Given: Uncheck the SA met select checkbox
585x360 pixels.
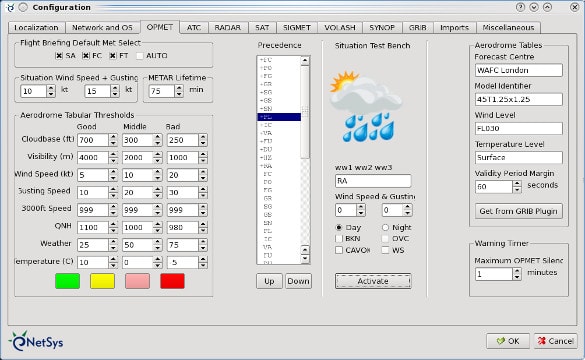Looking at the screenshot, I should pyautogui.click(x=59, y=56).
